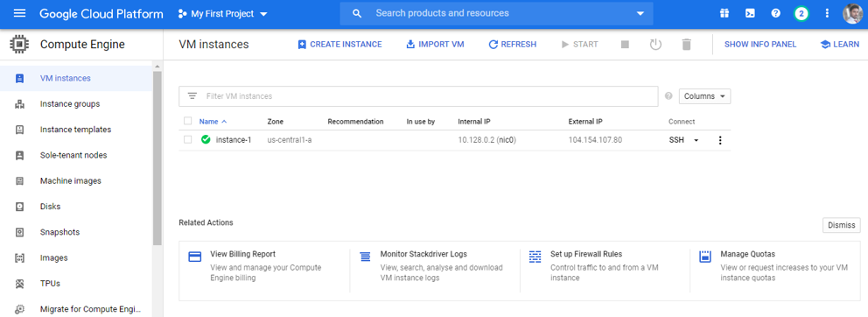Image resolution: width=868 pixels, height=317 pixels.
Task: Click the filter lines icon
Action: point(192,95)
